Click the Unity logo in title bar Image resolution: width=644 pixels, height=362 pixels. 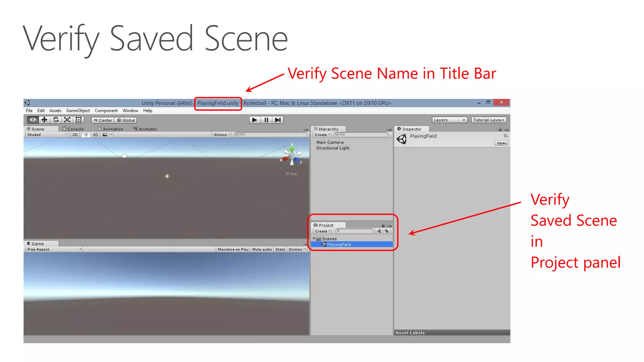[x=27, y=103]
